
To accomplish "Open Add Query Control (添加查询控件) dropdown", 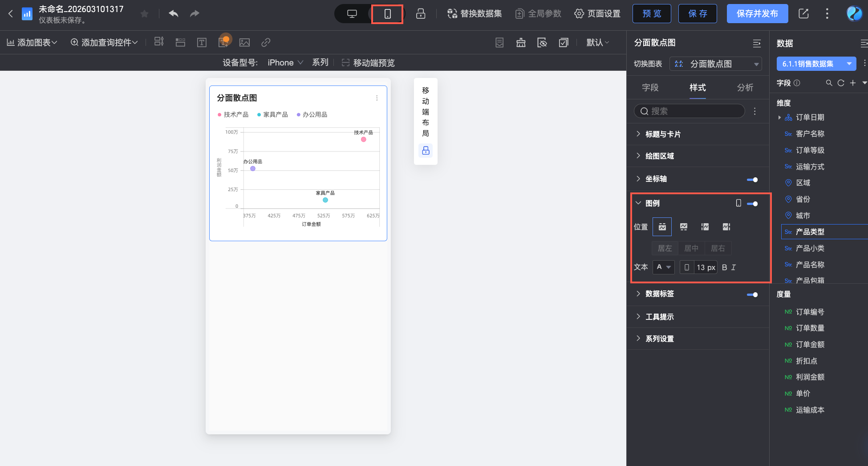I will pos(104,42).
